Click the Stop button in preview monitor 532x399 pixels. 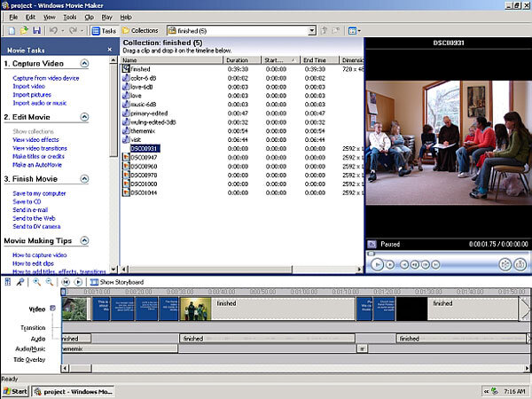(x=390, y=264)
